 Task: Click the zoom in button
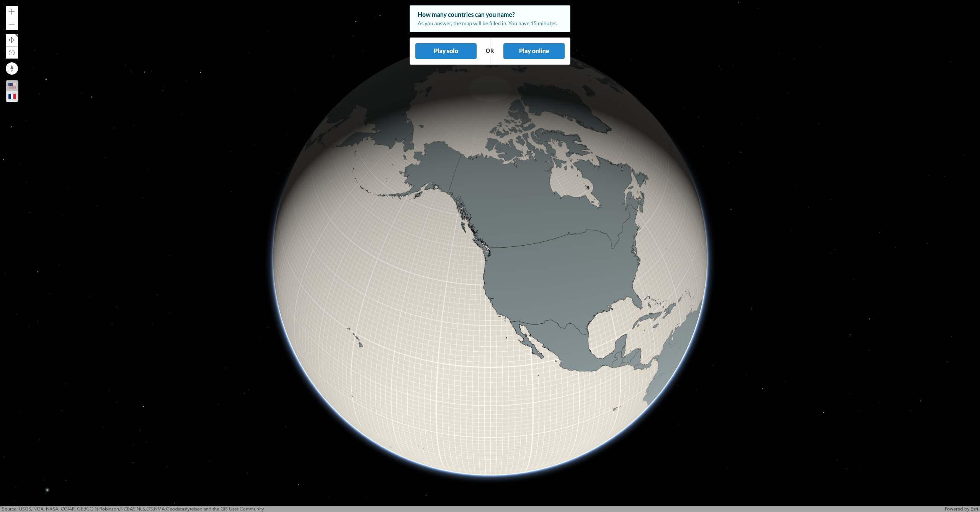click(x=11, y=11)
